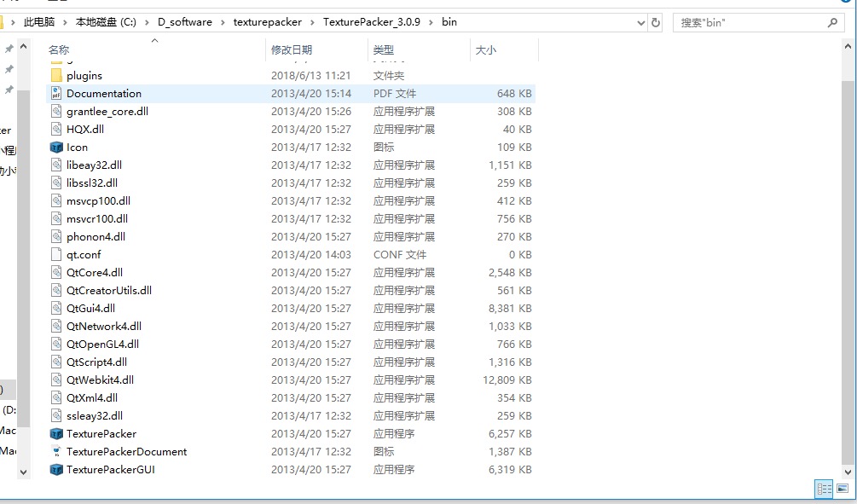The image size is (857, 504).
Task: Expand chevron after 本地磁盘 (C:) in breadcrumb
Action: 147,22
